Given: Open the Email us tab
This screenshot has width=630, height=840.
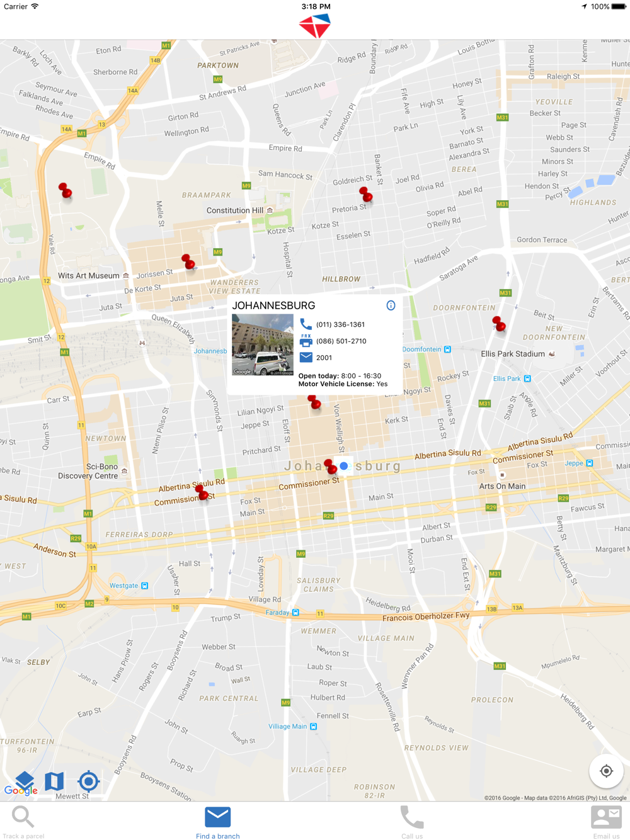Looking at the screenshot, I should click(606, 822).
